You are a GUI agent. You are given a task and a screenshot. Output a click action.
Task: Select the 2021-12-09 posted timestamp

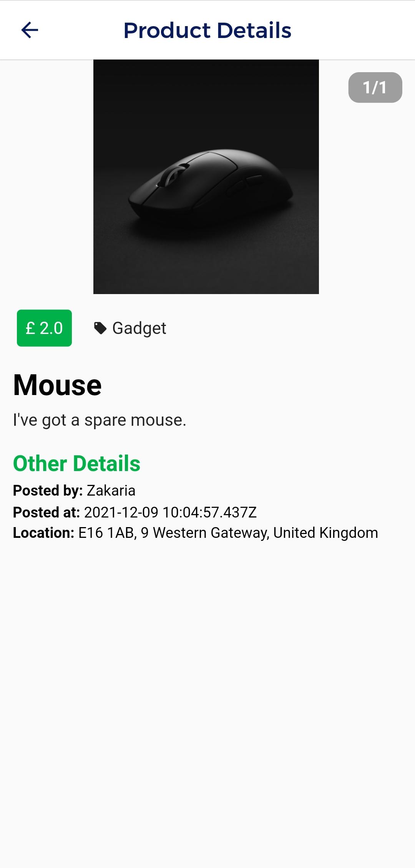pos(170,512)
